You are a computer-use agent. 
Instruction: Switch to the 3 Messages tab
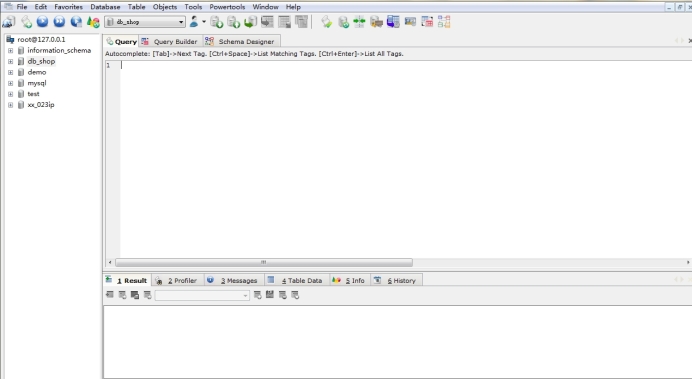[234, 281]
